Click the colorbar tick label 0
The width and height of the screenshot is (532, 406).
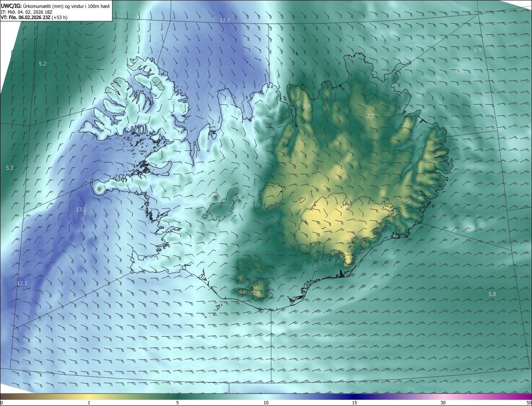click(x=2, y=403)
